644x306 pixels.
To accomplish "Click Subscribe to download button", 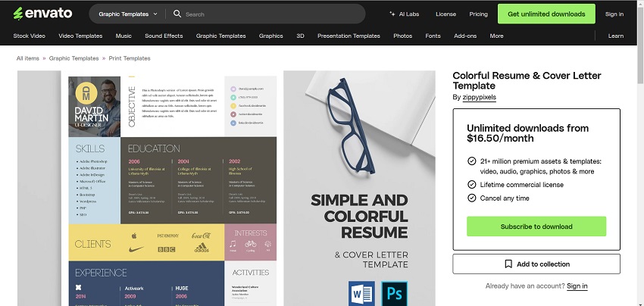I will (536, 226).
